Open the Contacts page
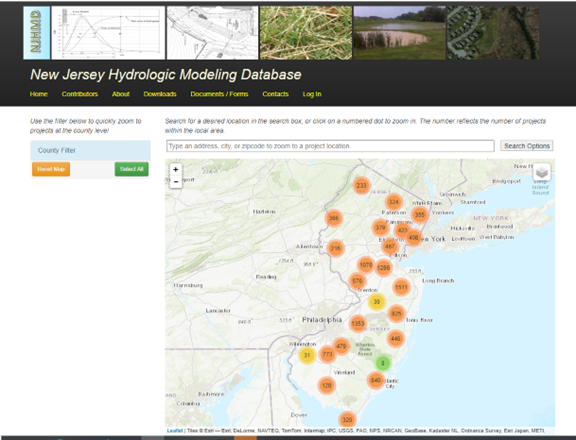Viewport: 576px width, 440px height. (x=276, y=94)
